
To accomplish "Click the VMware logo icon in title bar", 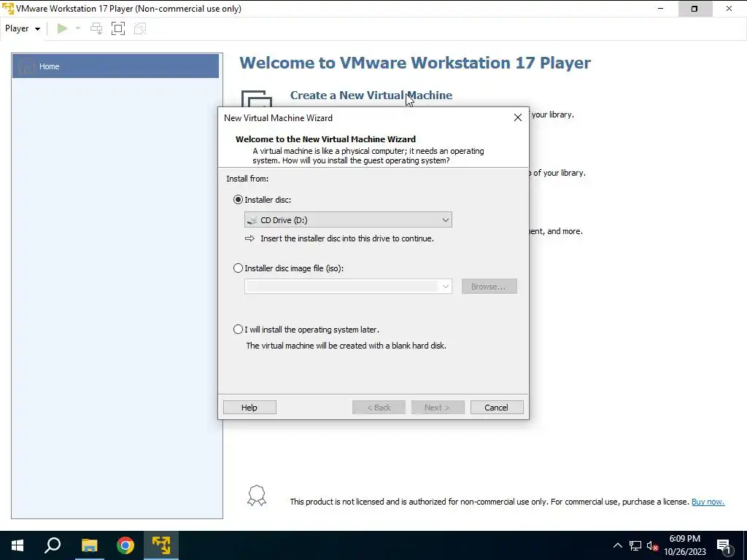I will point(8,9).
